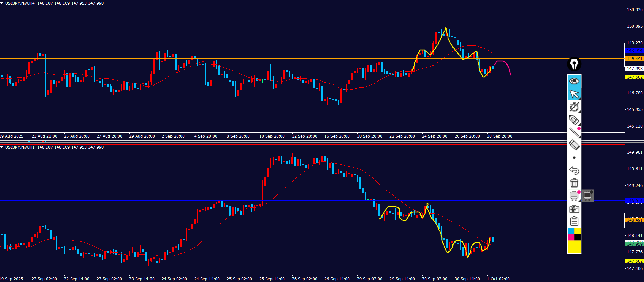Clear drawings with the trash can icon
This screenshot has height=282, width=644.
[x=574, y=183]
